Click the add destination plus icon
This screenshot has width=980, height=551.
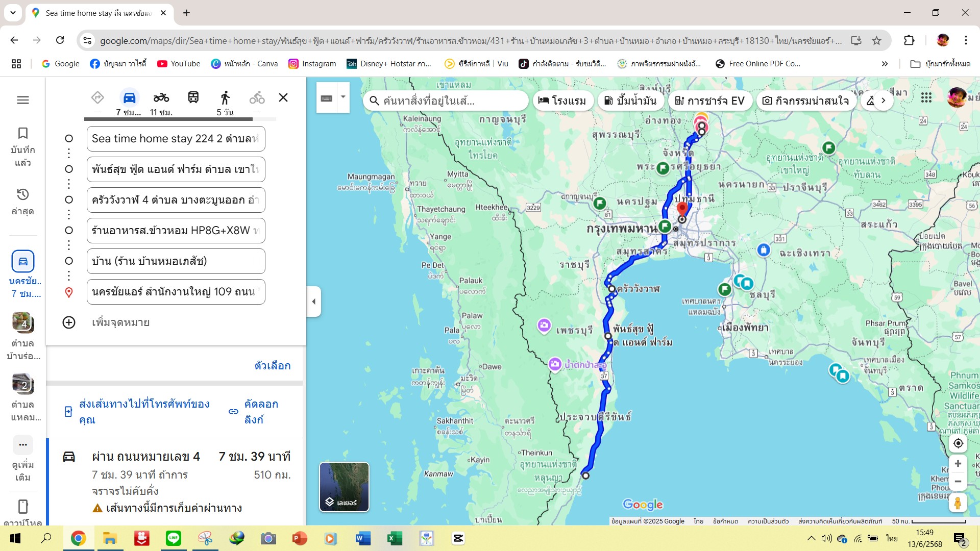pos(69,322)
